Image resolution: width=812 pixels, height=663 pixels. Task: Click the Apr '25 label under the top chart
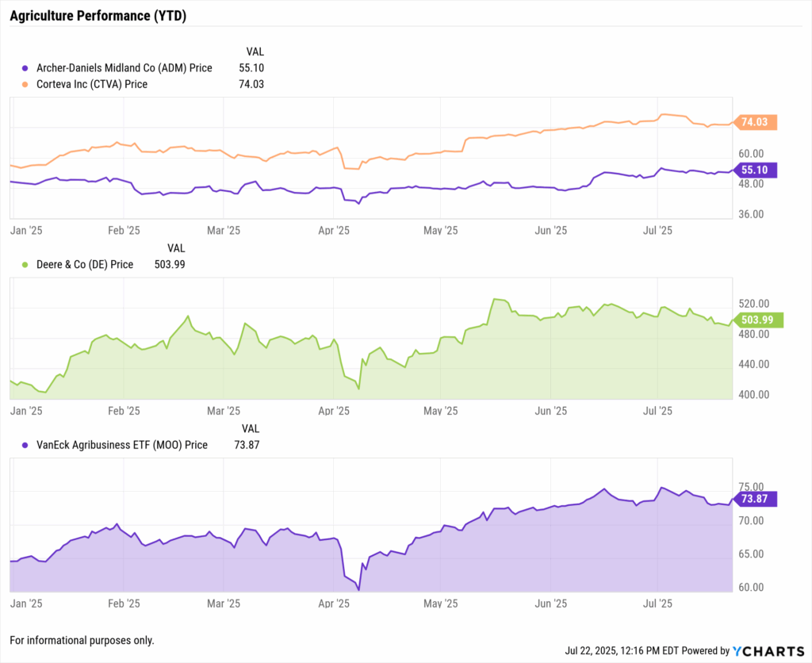[334, 231]
